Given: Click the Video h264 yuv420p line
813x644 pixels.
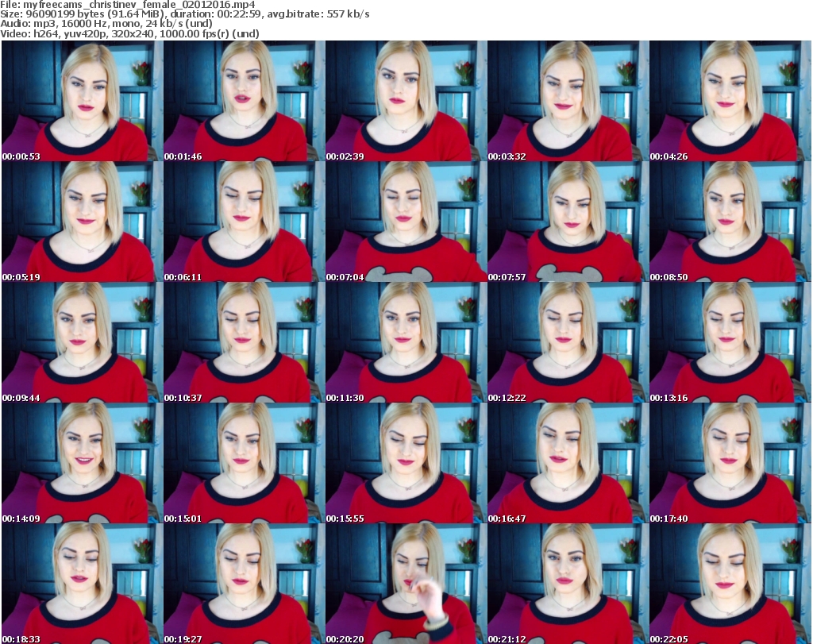Looking at the screenshot, I should tap(129, 33).
